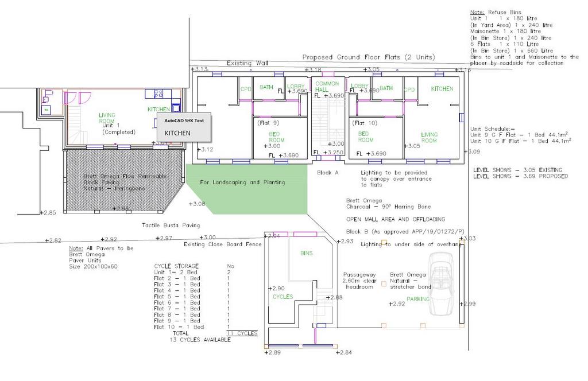588x381 pixels.
Task: Select the +2.89 spot level
Action: tap(273, 352)
